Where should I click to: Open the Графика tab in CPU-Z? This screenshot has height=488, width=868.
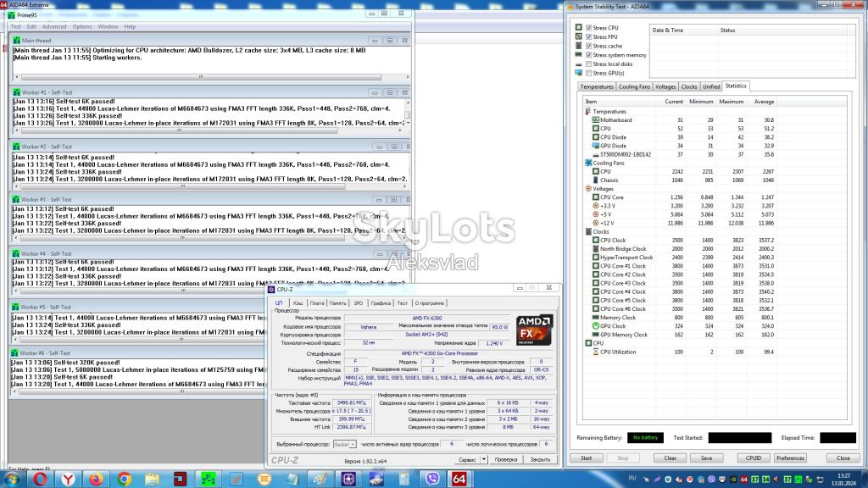pyautogui.click(x=381, y=303)
